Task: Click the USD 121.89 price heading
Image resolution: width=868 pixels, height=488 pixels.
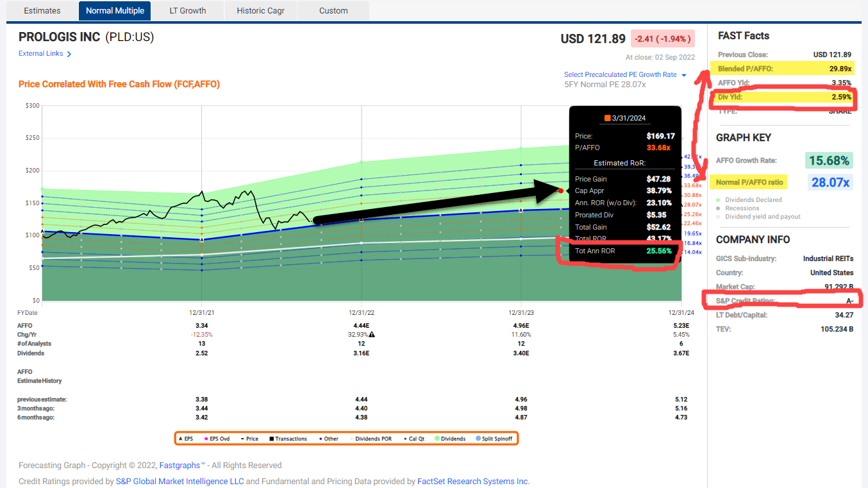Action: [x=593, y=39]
